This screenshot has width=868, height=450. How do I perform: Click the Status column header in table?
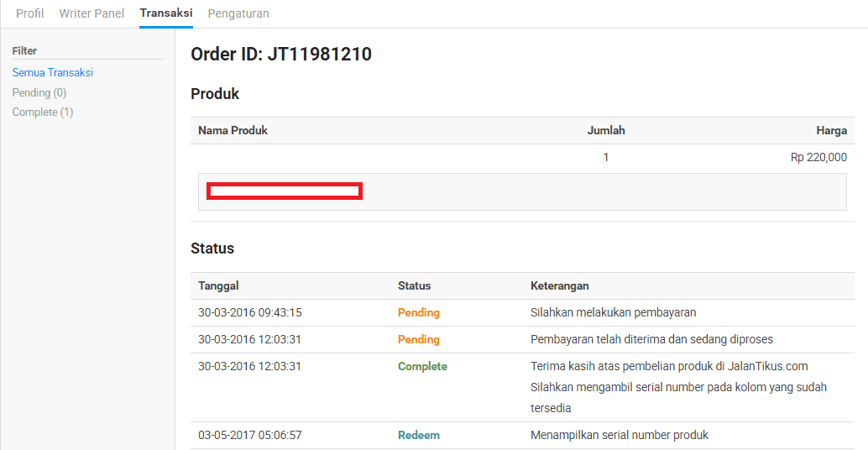tap(414, 285)
